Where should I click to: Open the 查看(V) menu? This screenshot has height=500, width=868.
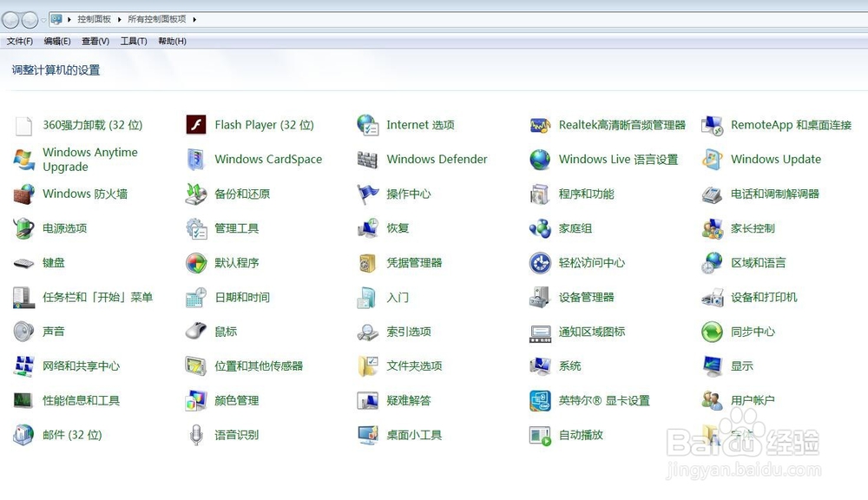click(95, 41)
